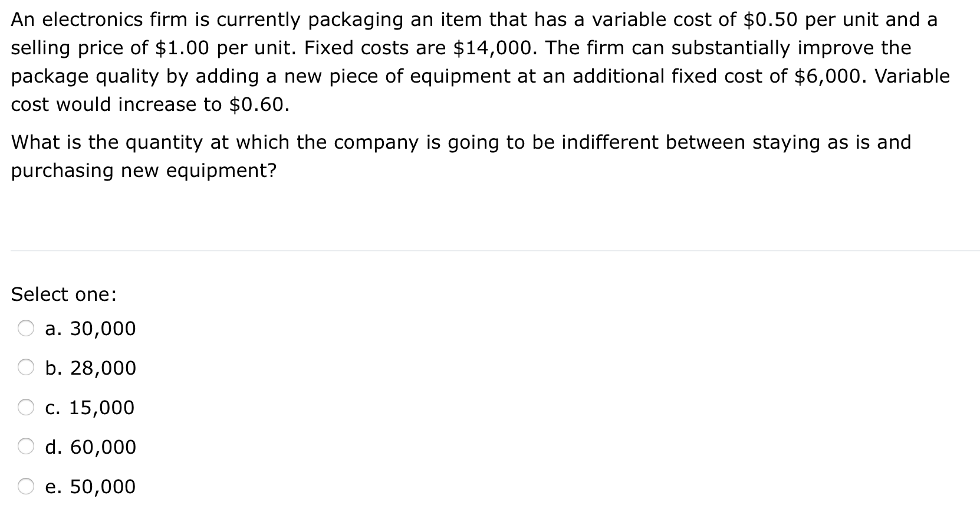Select radio button for answer e. 50,000
The width and height of the screenshot is (980, 531).
pos(25,486)
